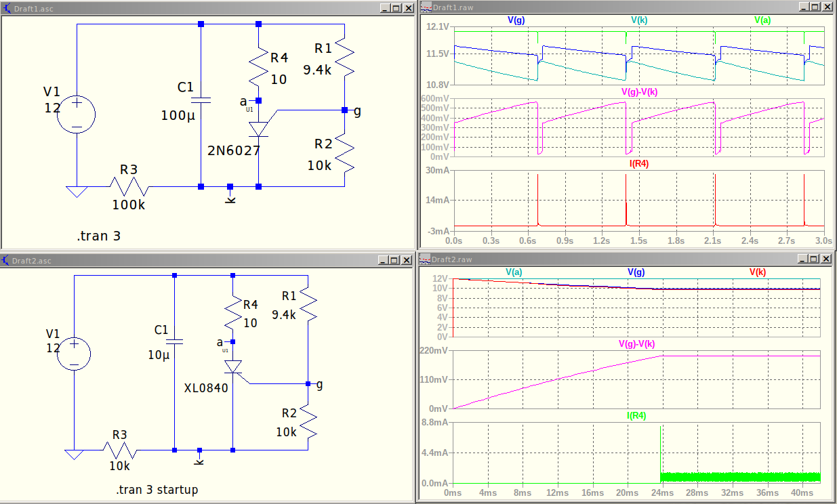This screenshot has width=837, height=504.
Task: Click the '2N6027' component value text
Action: pos(234,150)
